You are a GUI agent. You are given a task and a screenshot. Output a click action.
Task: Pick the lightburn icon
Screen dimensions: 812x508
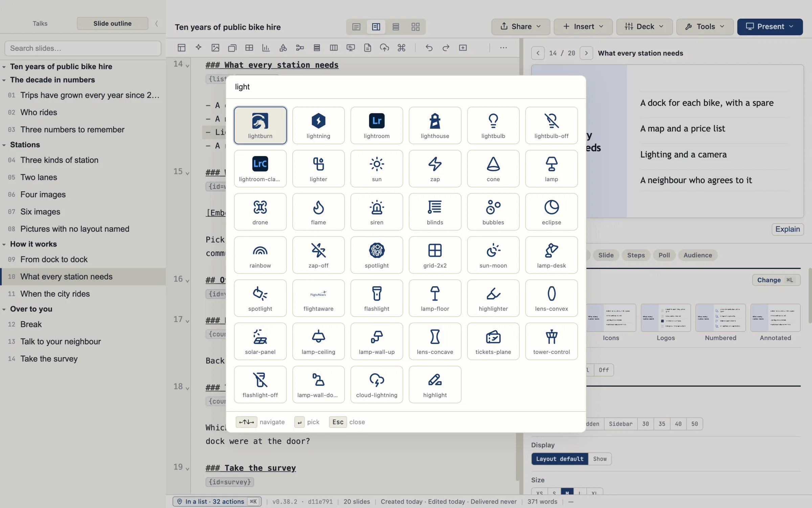(x=260, y=125)
